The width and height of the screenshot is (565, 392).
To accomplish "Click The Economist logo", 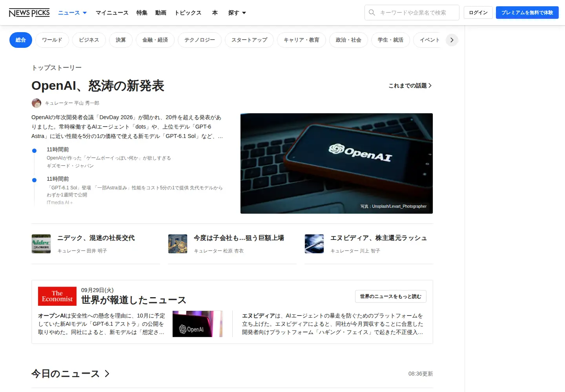I will [x=57, y=296].
